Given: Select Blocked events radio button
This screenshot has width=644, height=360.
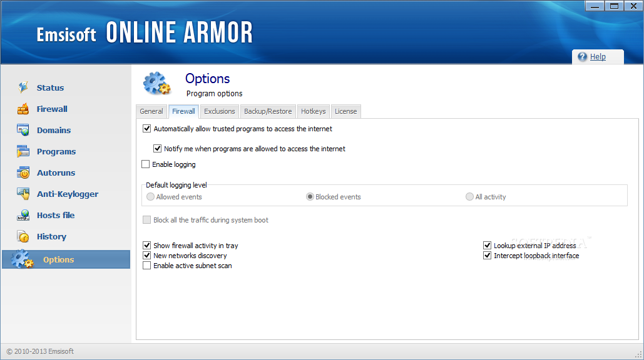Looking at the screenshot, I should [x=310, y=197].
